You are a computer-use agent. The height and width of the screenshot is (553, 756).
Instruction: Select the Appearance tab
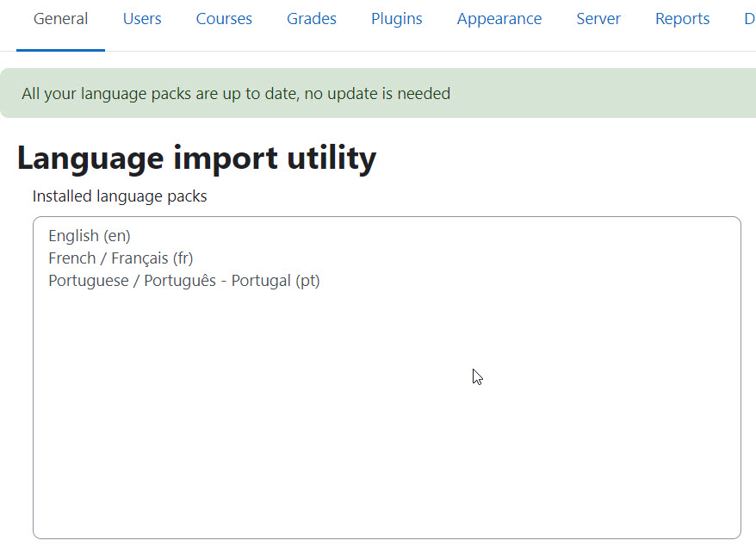(499, 19)
